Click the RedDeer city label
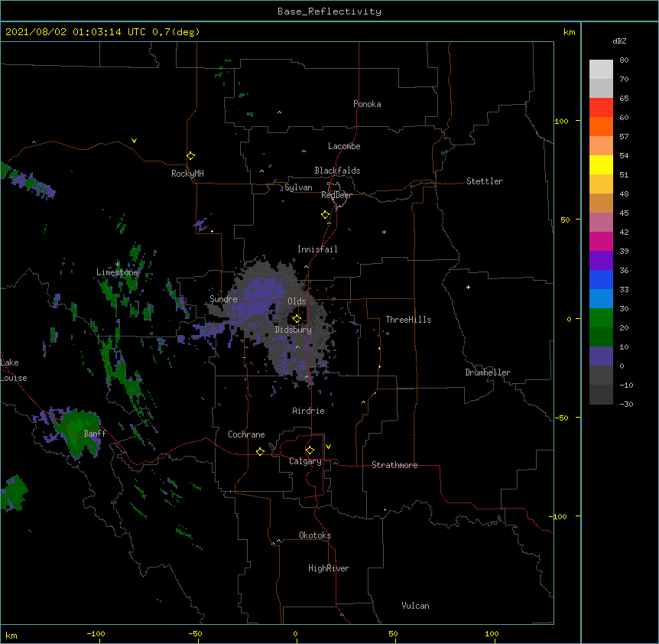The height and width of the screenshot is (644, 659). coord(336,195)
